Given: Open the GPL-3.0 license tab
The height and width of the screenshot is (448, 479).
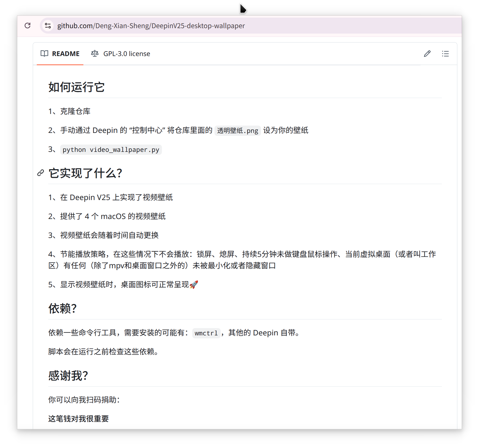Looking at the screenshot, I should coord(120,54).
